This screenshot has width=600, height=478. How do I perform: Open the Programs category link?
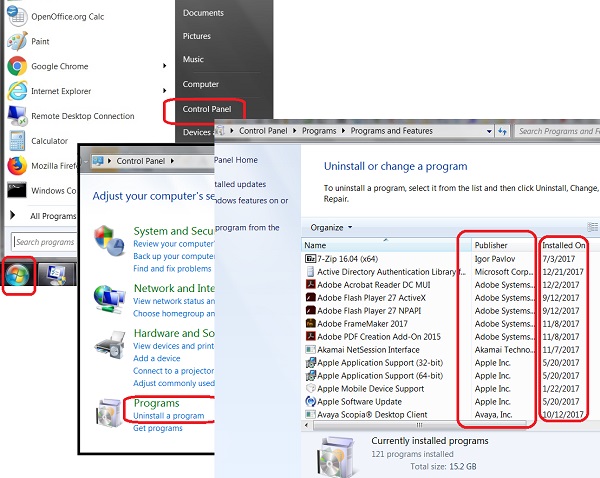pyautogui.click(x=156, y=403)
